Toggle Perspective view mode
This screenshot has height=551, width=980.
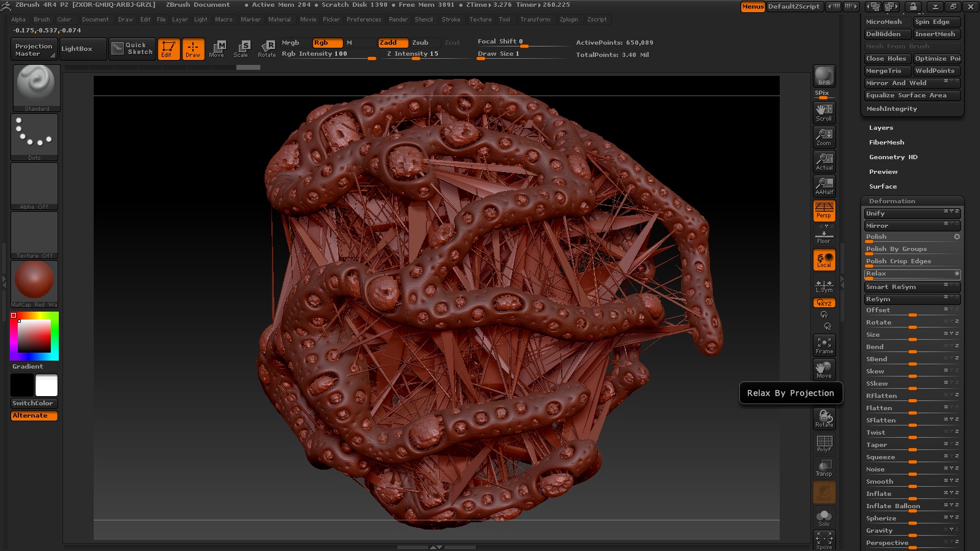pyautogui.click(x=824, y=210)
